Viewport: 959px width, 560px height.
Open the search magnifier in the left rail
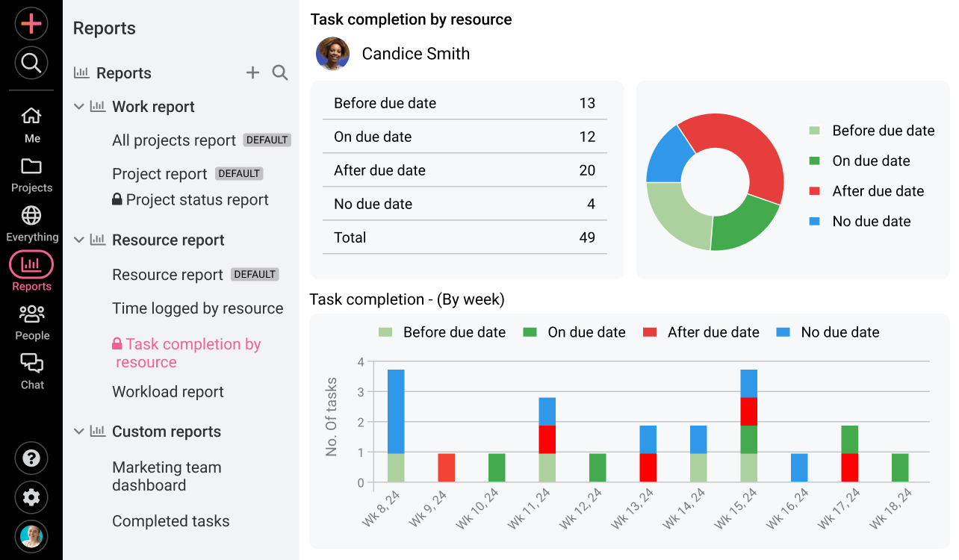(31, 63)
